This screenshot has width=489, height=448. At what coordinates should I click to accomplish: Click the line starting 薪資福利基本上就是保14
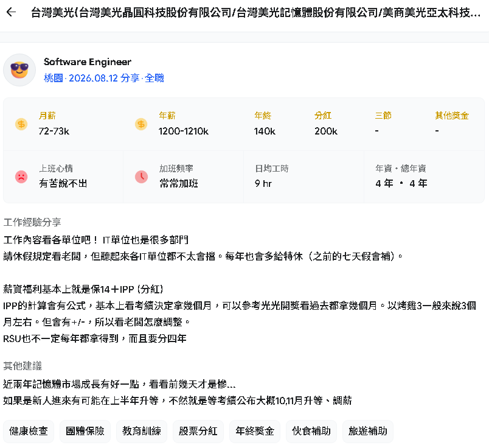pos(83,289)
